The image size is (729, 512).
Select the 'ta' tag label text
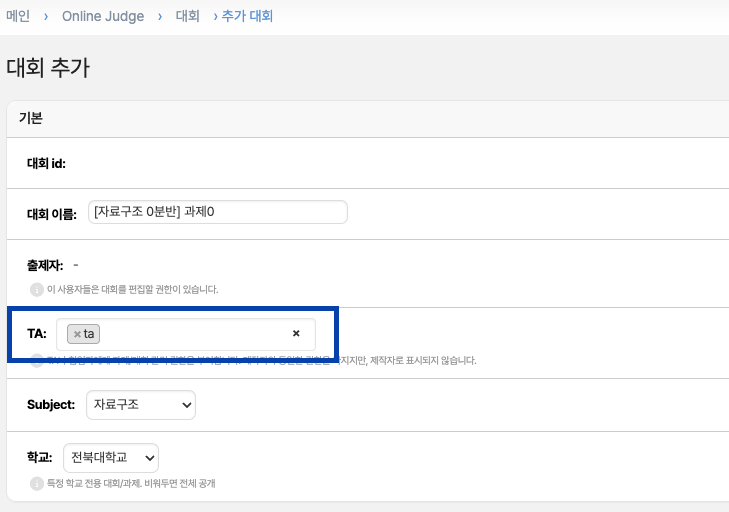pos(89,334)
